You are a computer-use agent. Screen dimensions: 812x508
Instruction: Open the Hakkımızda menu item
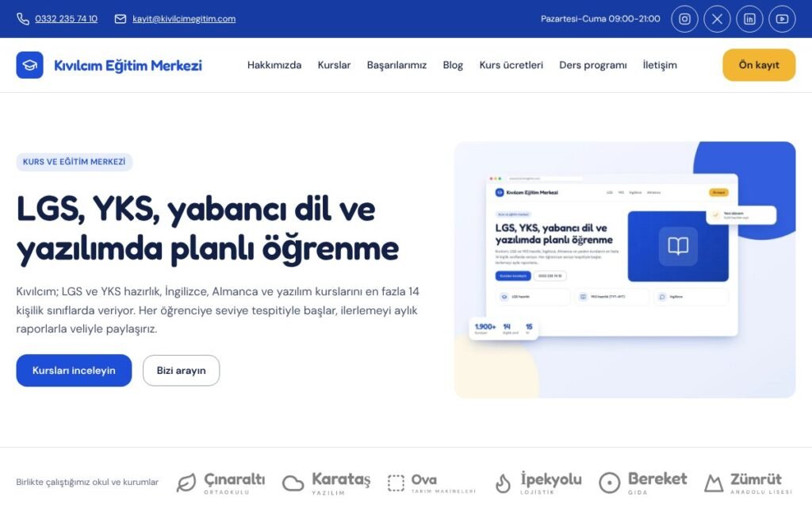coord(274,65)
